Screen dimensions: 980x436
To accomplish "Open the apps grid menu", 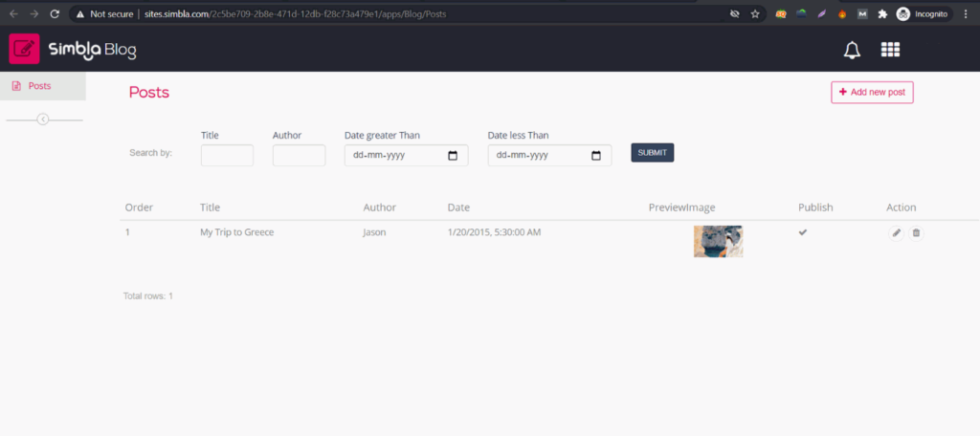I will click(x=890, y=50).
